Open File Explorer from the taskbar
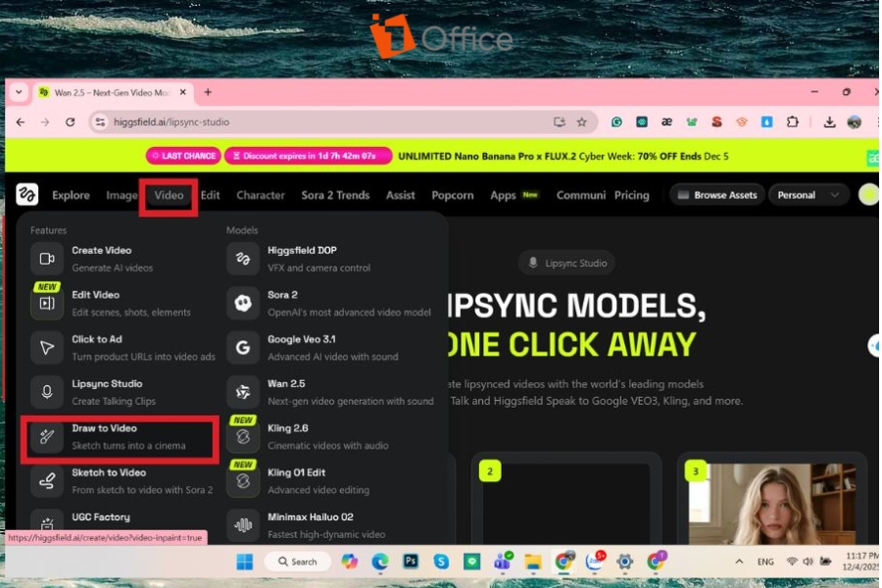 point(533,561)
